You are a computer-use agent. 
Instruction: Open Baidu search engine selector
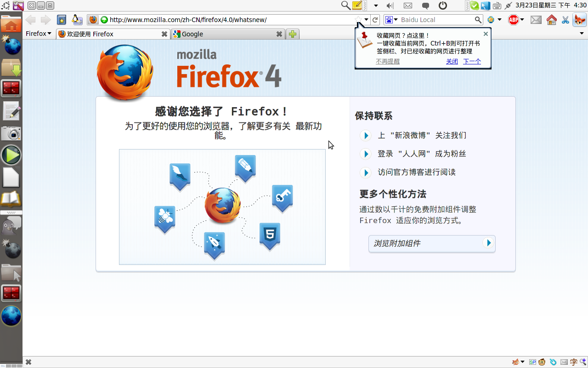pyautogui.click(x=391, y=20)
